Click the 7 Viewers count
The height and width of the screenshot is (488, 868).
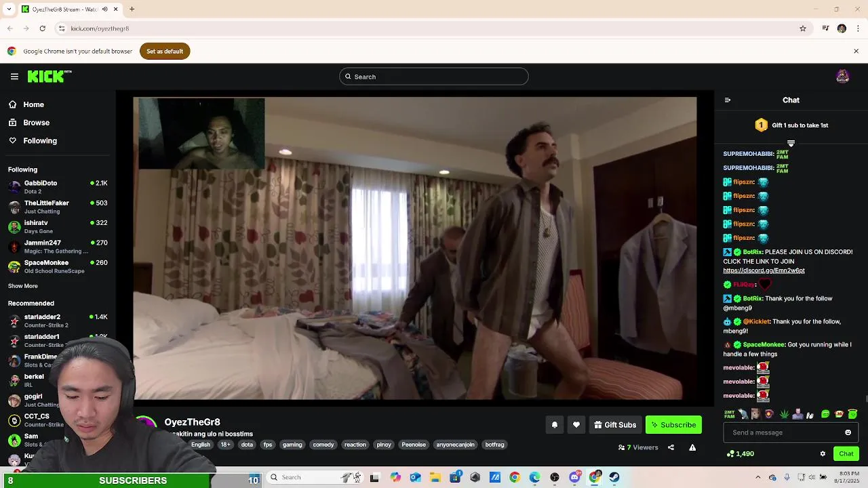638,447
